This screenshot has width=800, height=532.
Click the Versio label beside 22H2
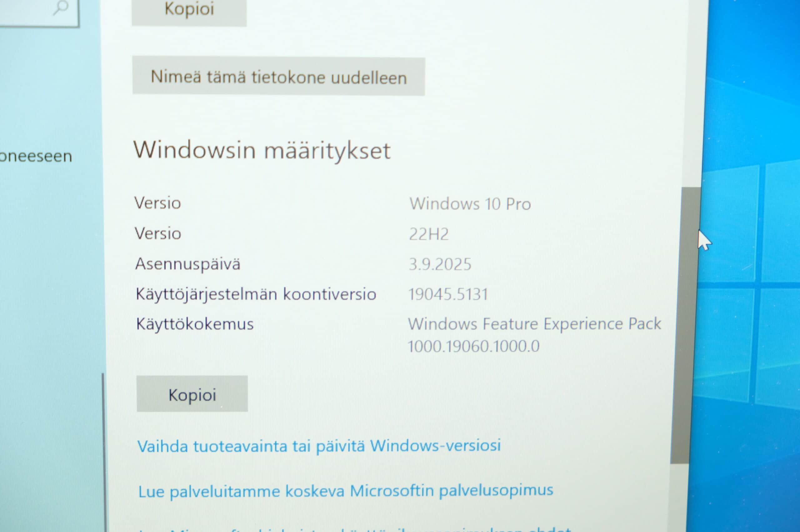(x=158, y=233)
